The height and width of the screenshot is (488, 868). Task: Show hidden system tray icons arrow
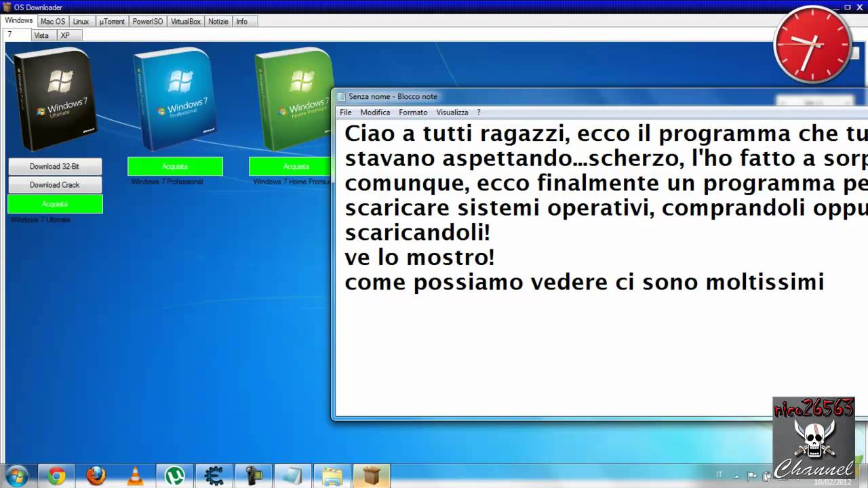tap(737, 475)
